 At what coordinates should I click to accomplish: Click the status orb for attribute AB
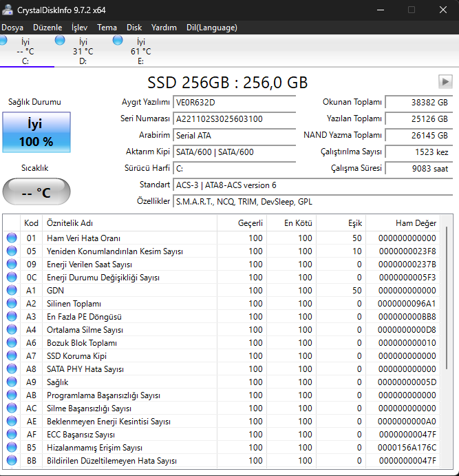pyautogui.click(x=12, y=395)
